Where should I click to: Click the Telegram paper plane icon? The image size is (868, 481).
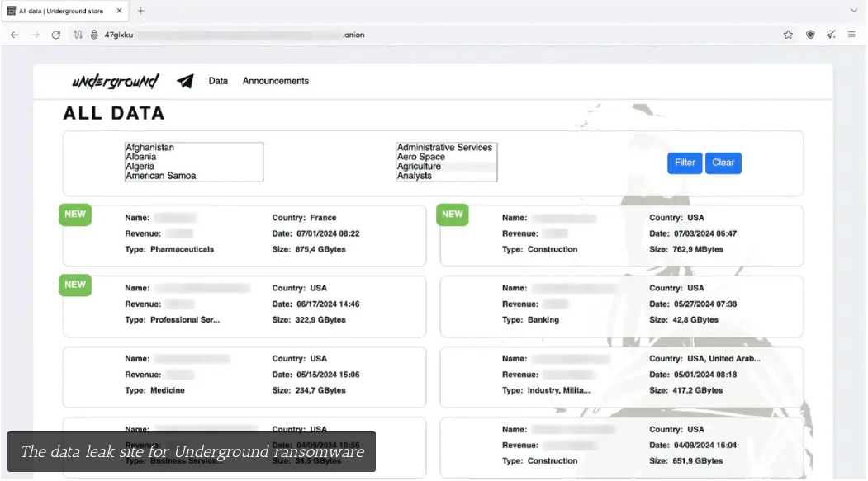click(x=185, y=81)
